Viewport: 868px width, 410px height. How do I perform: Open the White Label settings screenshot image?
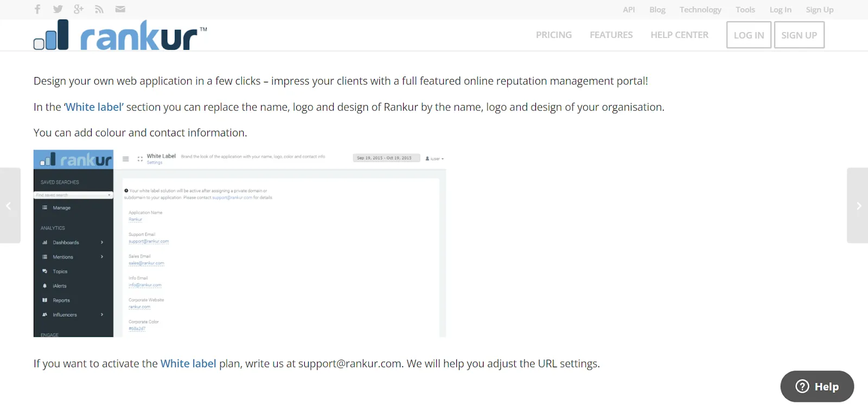click(x=240, y=244)
